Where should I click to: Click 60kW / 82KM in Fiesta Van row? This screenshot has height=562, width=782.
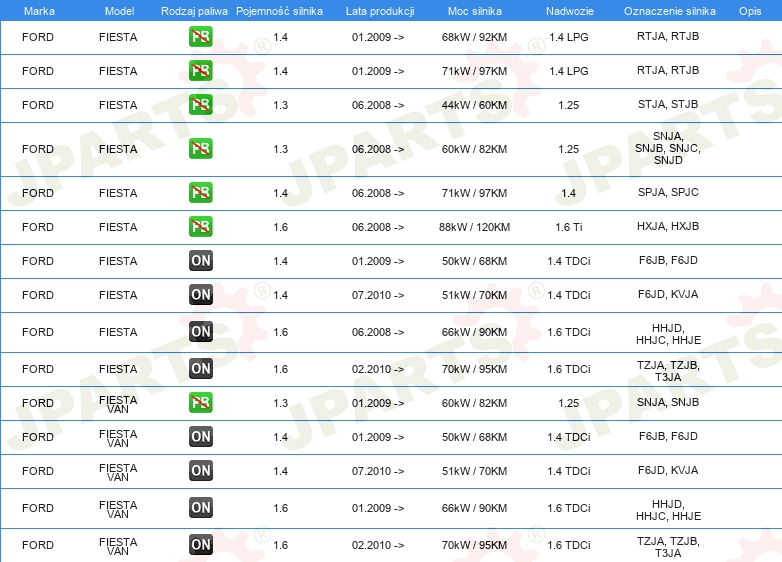point(474,403)
